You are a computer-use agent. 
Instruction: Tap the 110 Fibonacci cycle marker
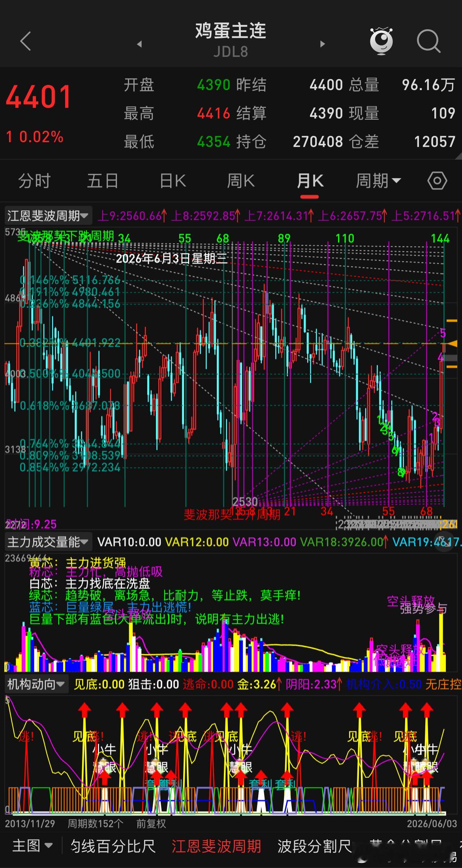[x=345, y=239]
